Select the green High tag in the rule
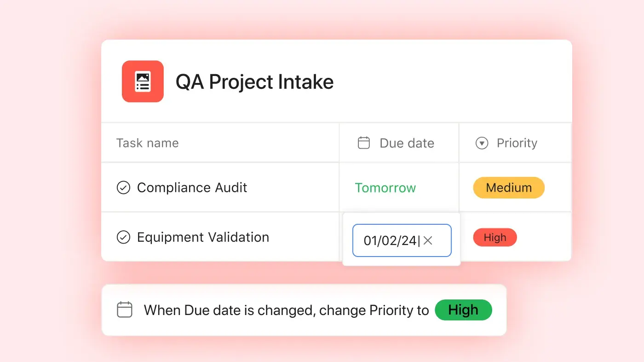 (463, 310)
